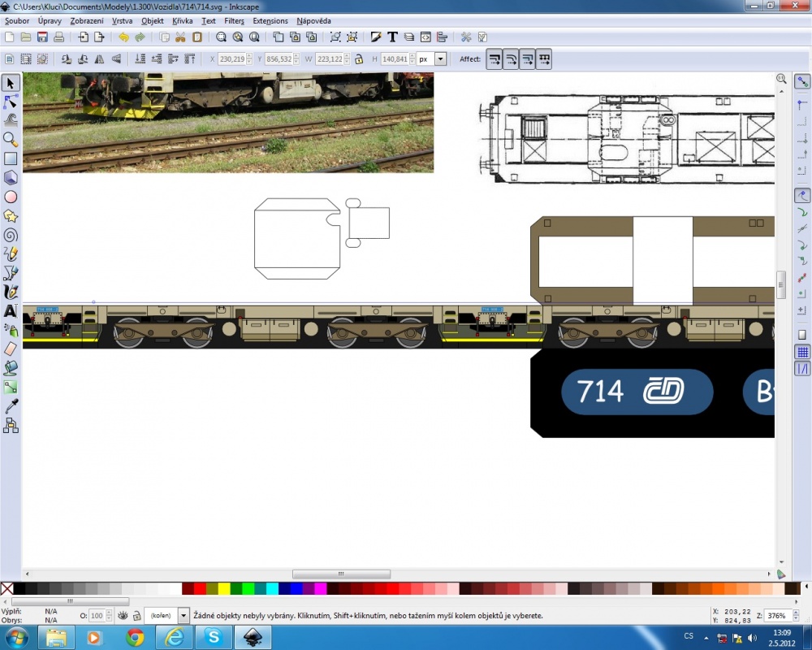
Task: Choose the Zoom magnifier tool in toolbox
Action: pos(11,140)
